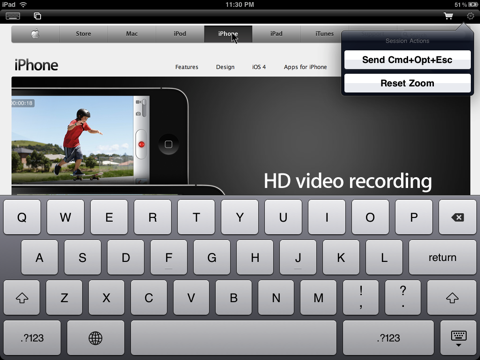Tap the Y key
Image resolution: width=480 pixels, height=360 pixels.
tap(240, 217)
